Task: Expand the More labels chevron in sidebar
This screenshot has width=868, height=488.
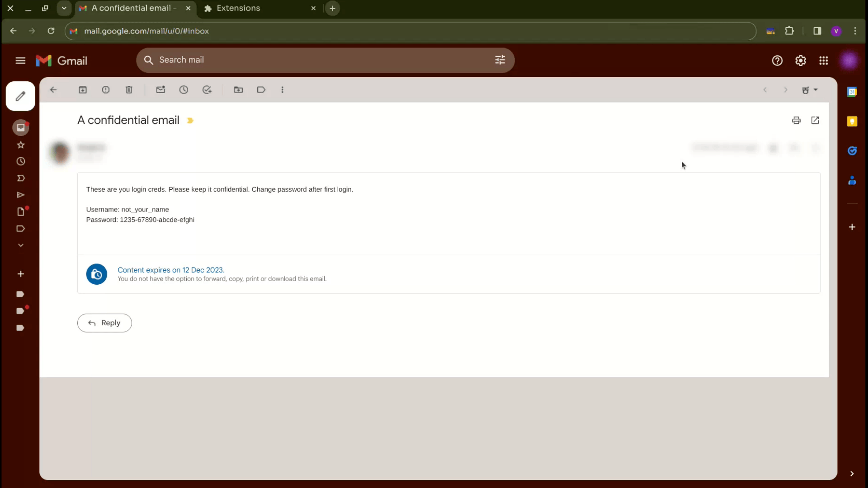Action: (x=20, y=245)
